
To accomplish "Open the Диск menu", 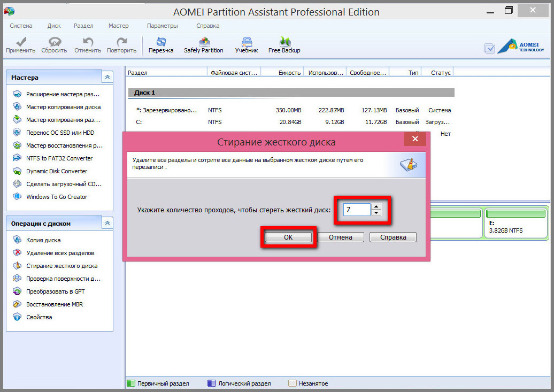I will 54,26.
